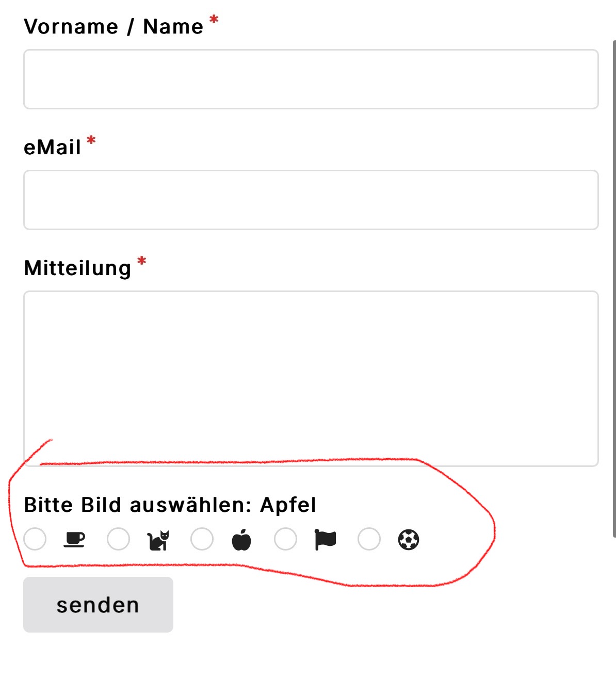This screenshot has height=679, width=616.
Task: Click the vertical scrollbar on the right edge
Action: pyautogui.click(x=614, y=289)
